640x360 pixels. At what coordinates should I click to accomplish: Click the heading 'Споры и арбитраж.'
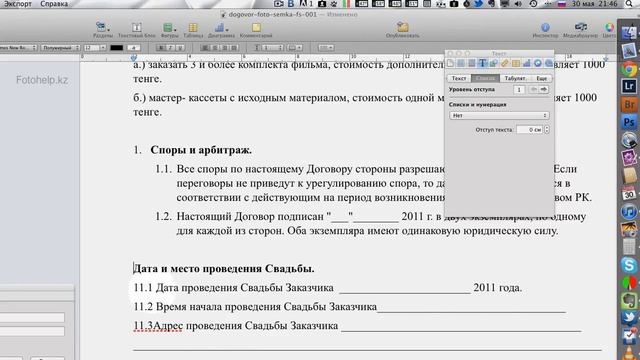pos(201,150)
